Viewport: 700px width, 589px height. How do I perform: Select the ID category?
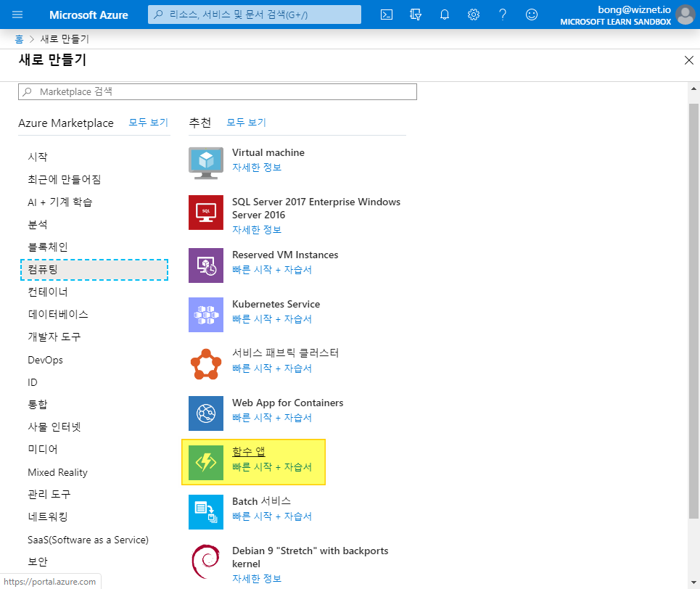33,382
